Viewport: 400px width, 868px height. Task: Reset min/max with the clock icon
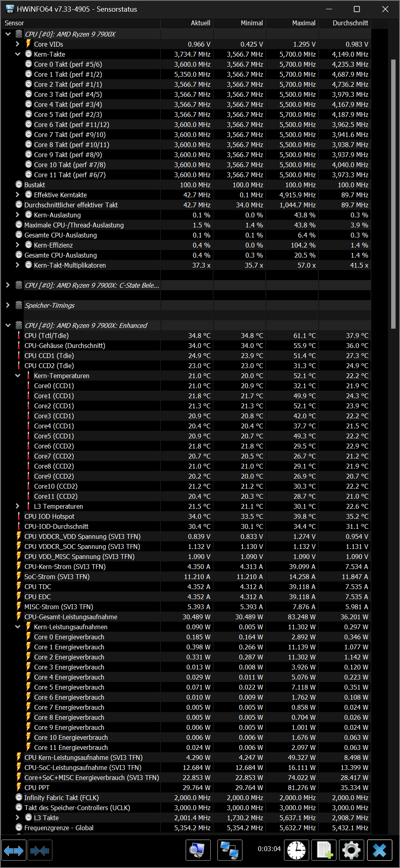click(296, 850)
